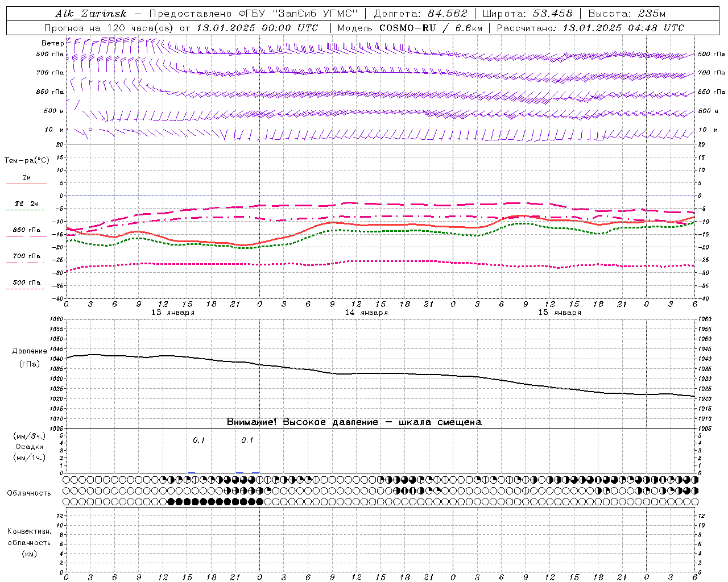Click the station name Alk_Zarinsk
728x582 pixels.
pos(91,14)
